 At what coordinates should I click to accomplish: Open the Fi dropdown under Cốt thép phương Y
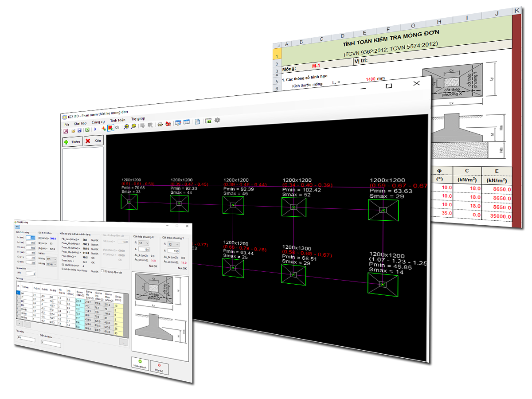[173, 244]
